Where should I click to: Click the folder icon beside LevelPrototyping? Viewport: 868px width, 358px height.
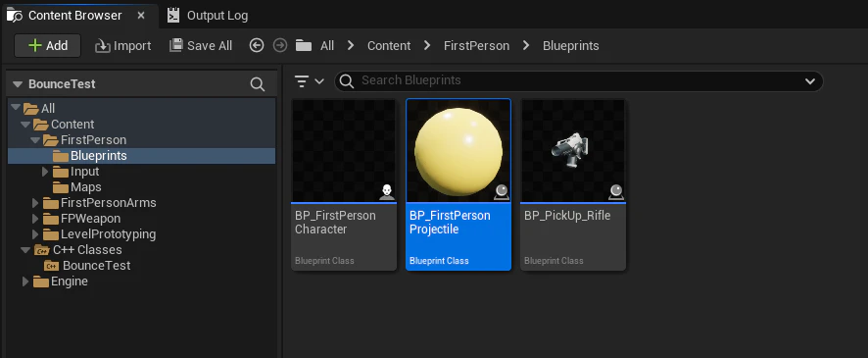tap(50, 234)
